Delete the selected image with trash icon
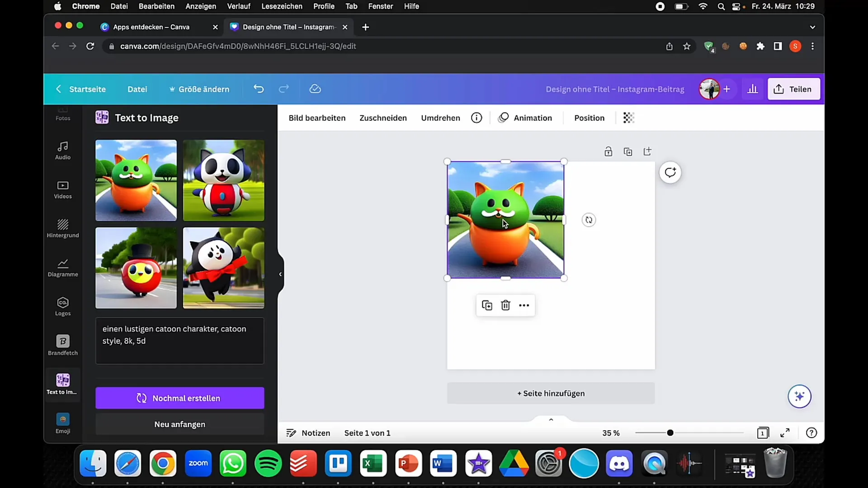868x488 pixels. click(505, 305)
